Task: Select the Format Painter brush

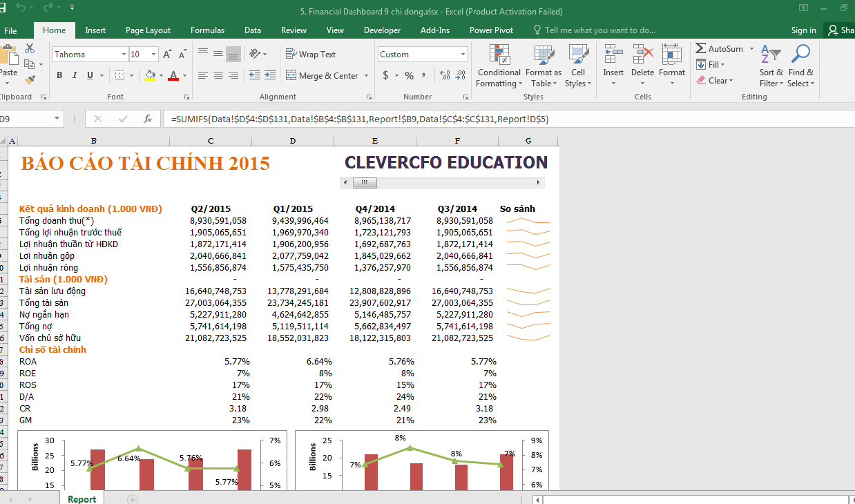Action: click(x=30, y=80)
